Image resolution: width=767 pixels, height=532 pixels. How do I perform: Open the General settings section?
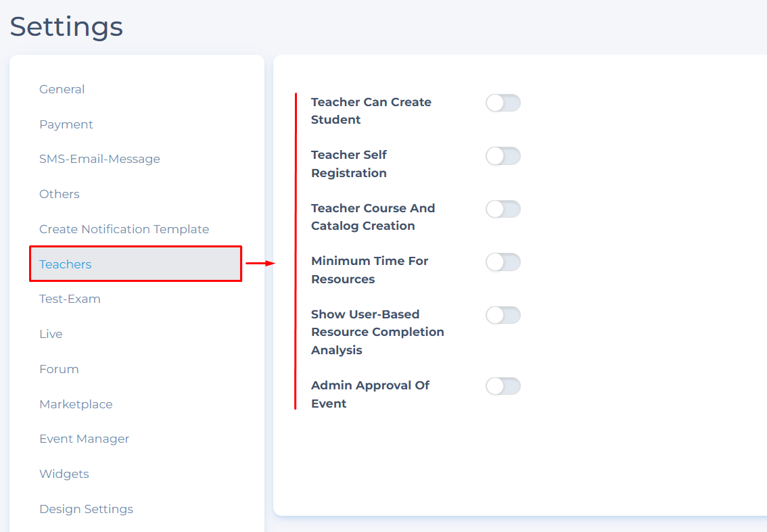tap(62, 89)
